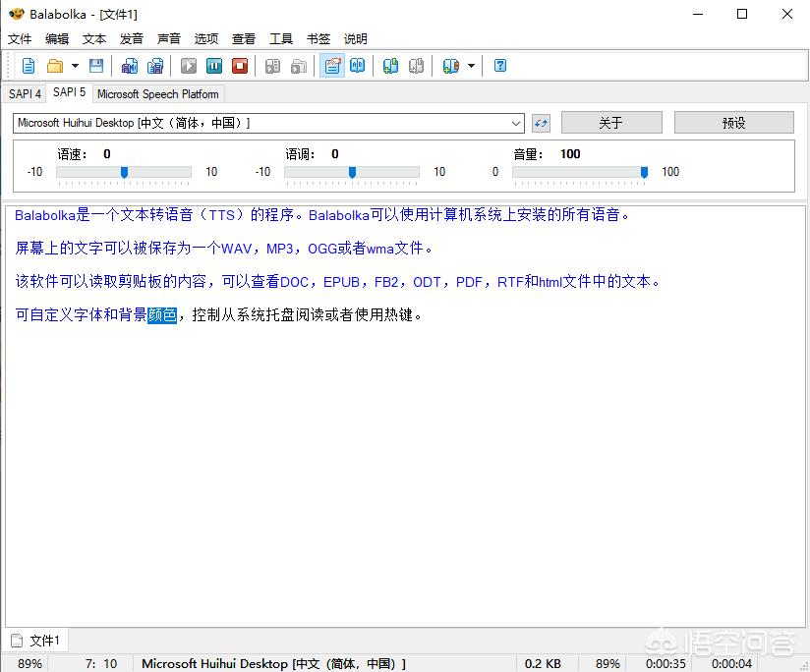This screenshot has width=810, height=672.
Task: Select the SAPI 4 tab
Action: click(25, 94)
